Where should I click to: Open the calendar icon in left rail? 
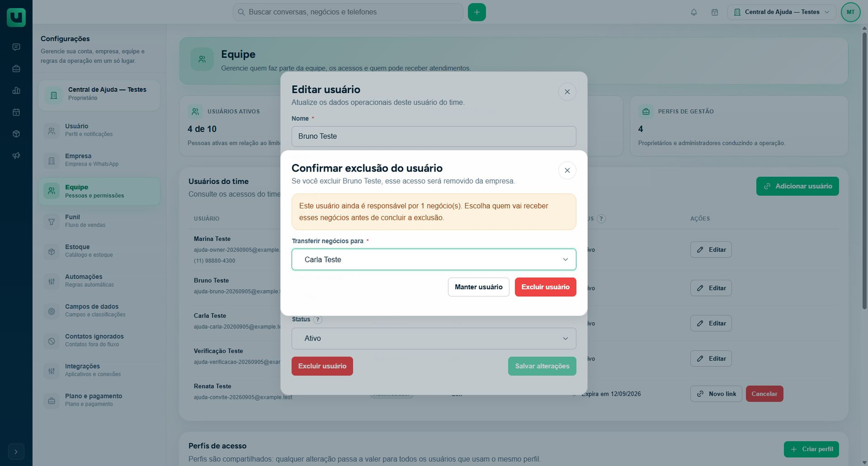[16, 112]
